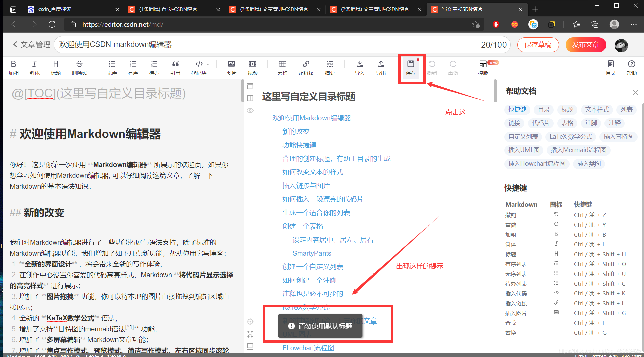Insert table with 表格 icon
Screen dimensions: 644x357
click(282, 68)
